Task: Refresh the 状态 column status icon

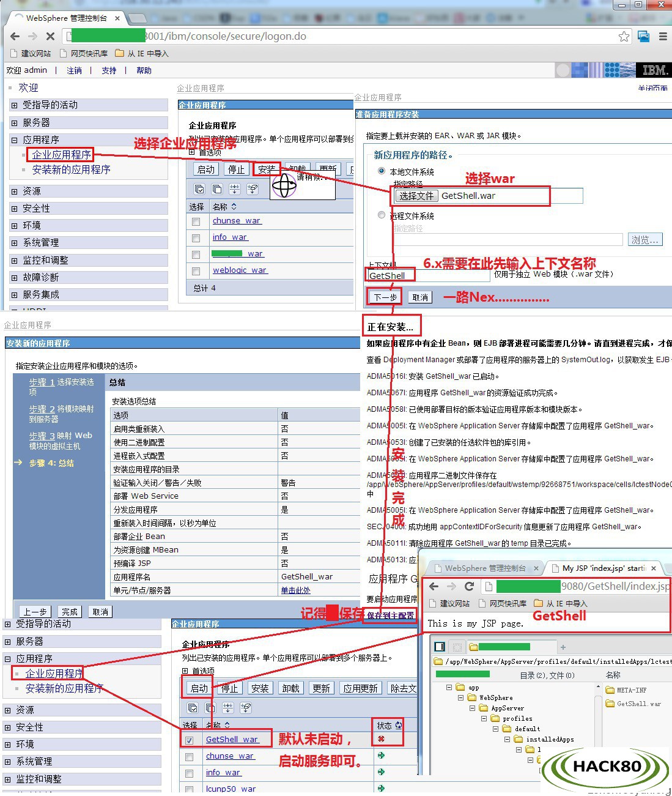Action: pos(399,725)
